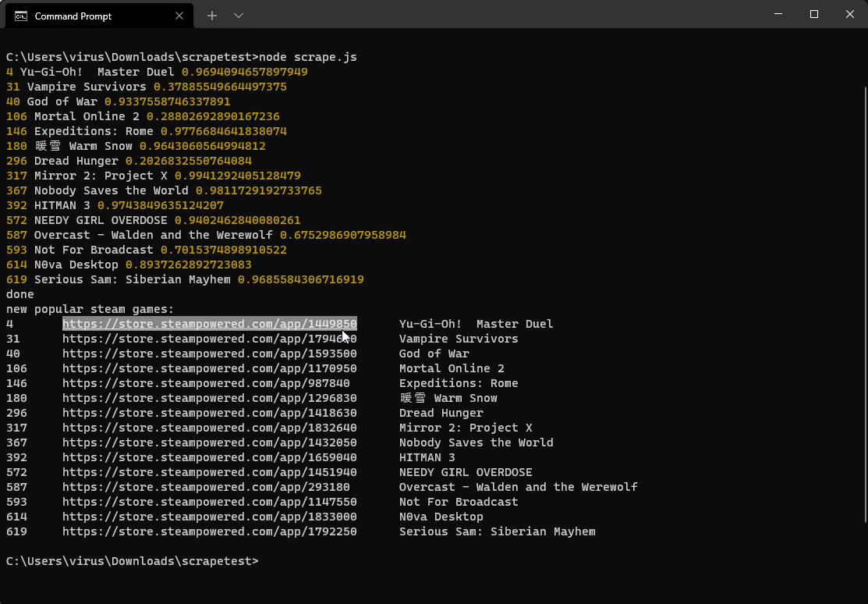Minimize the terminal window
The image size is (868, 604).
point(778,14)
